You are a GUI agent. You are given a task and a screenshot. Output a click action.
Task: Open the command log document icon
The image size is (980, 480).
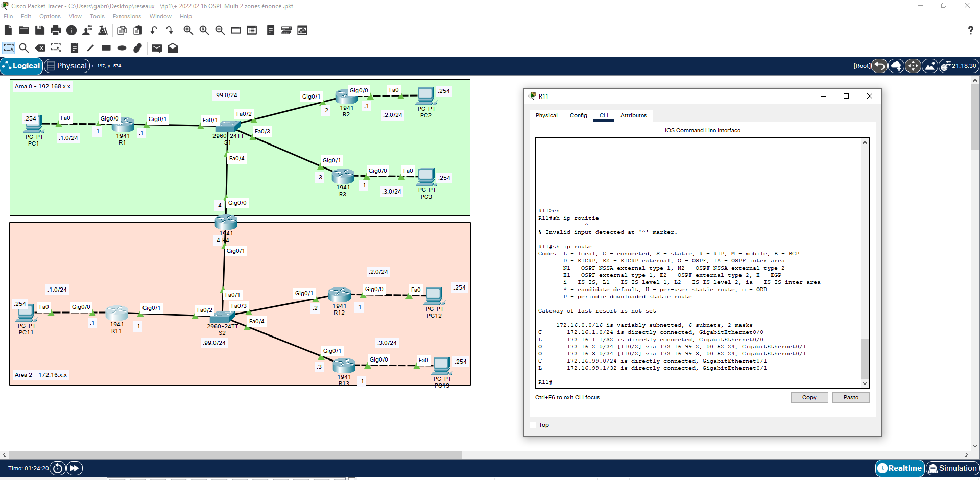[x=271, y=30]
